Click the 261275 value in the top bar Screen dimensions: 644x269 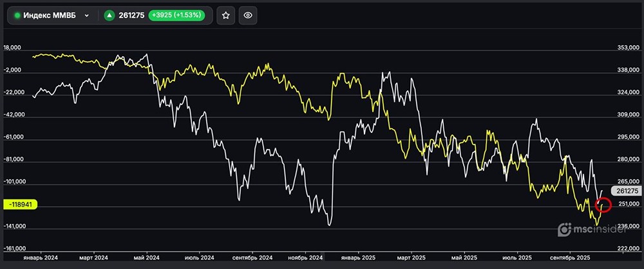(131, 15)
